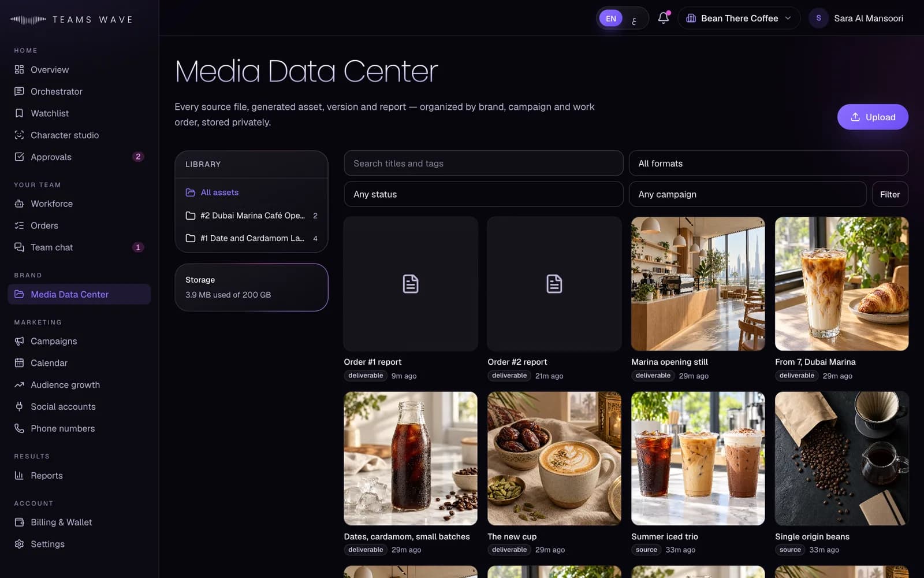Open the notifications bell
This screenshot has height=578, width=924.
663,18
